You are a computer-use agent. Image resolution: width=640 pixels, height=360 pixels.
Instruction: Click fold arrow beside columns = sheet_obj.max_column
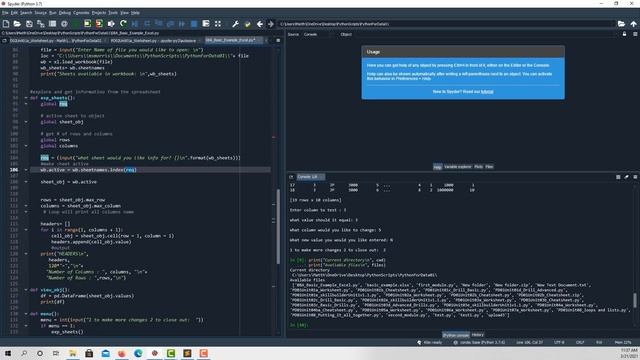pos(26,206)
